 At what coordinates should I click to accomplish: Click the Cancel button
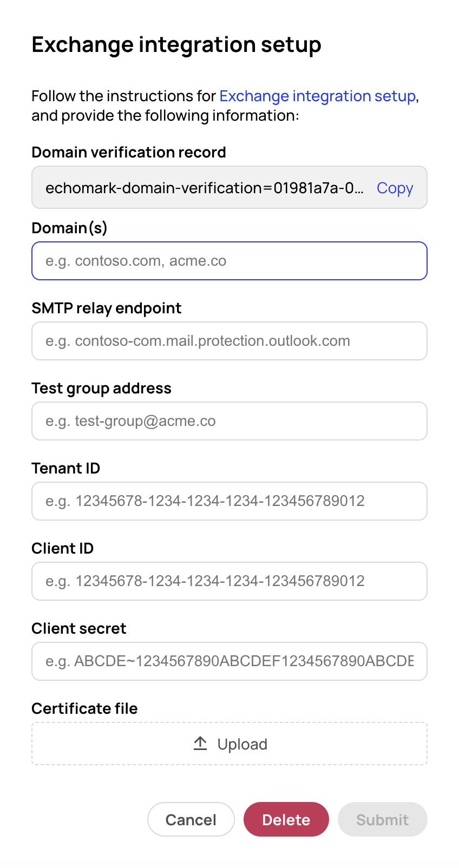(191, 819)
